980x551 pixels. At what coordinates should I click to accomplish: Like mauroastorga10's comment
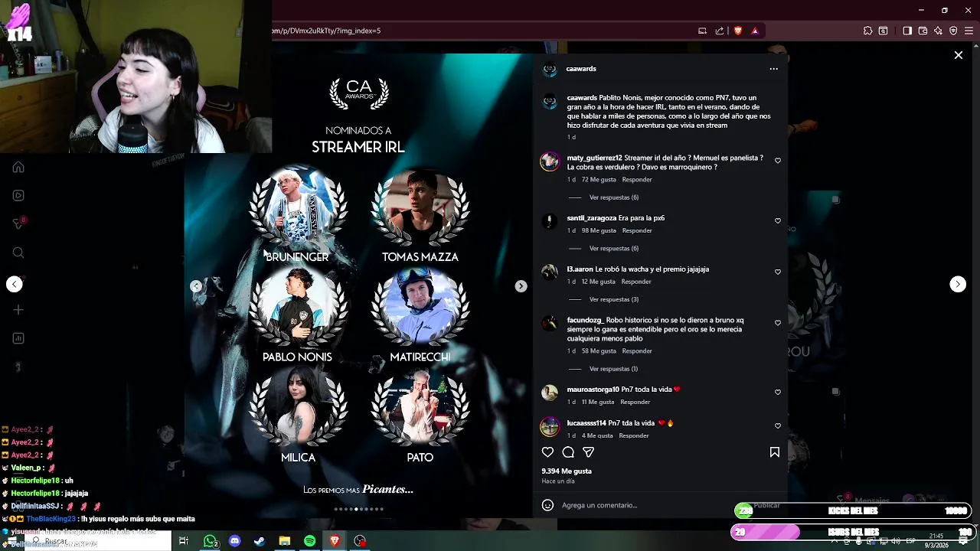click(x=778, y=393)
